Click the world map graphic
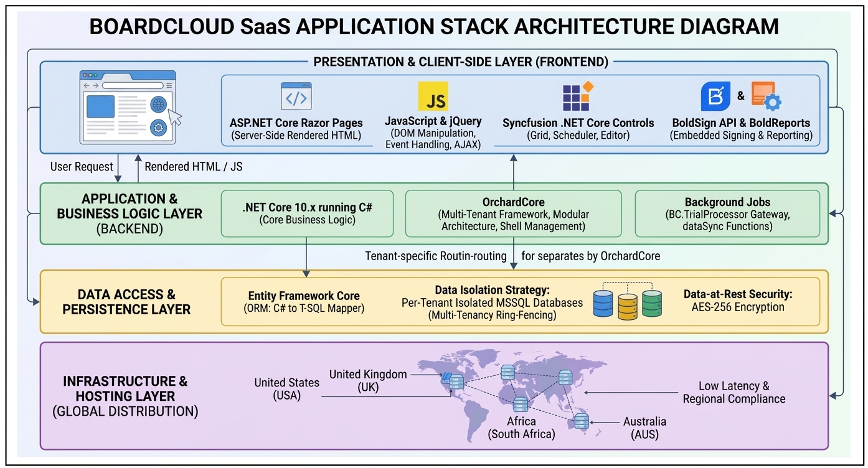Screen dimensions: 868x468 [x=512, y=395]
